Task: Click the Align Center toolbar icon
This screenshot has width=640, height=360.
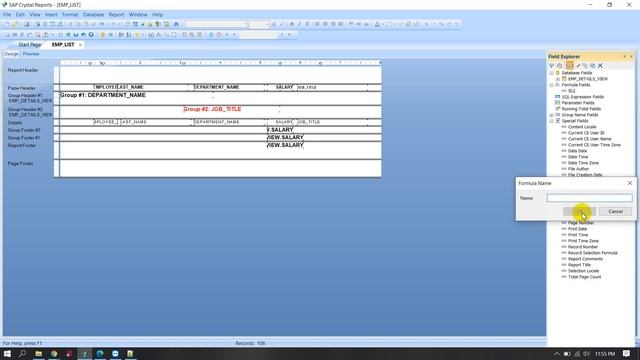Action: [325, 24]
